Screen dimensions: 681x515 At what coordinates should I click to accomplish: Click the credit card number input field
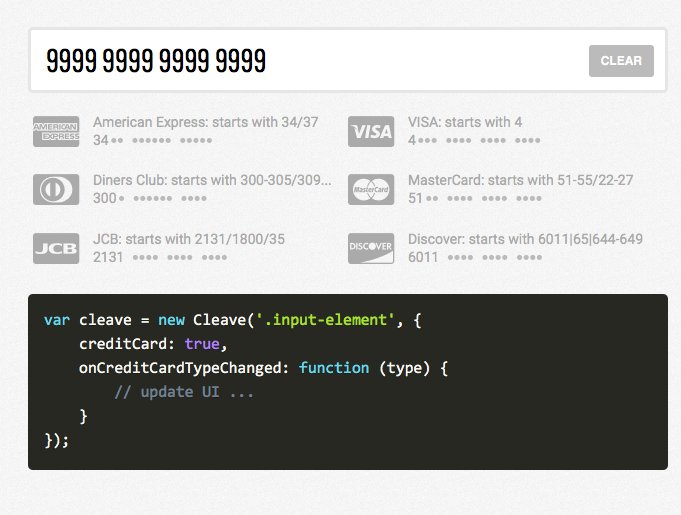click(x=347, y=60)
